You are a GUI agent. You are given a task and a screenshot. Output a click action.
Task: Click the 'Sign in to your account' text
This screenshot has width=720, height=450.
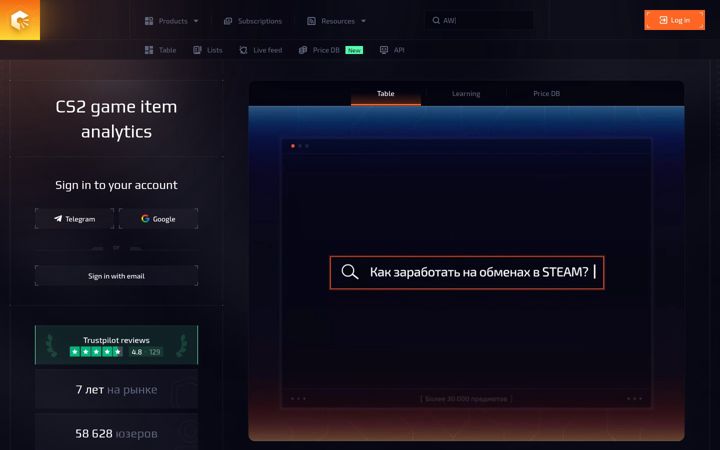tap(116, 185)
